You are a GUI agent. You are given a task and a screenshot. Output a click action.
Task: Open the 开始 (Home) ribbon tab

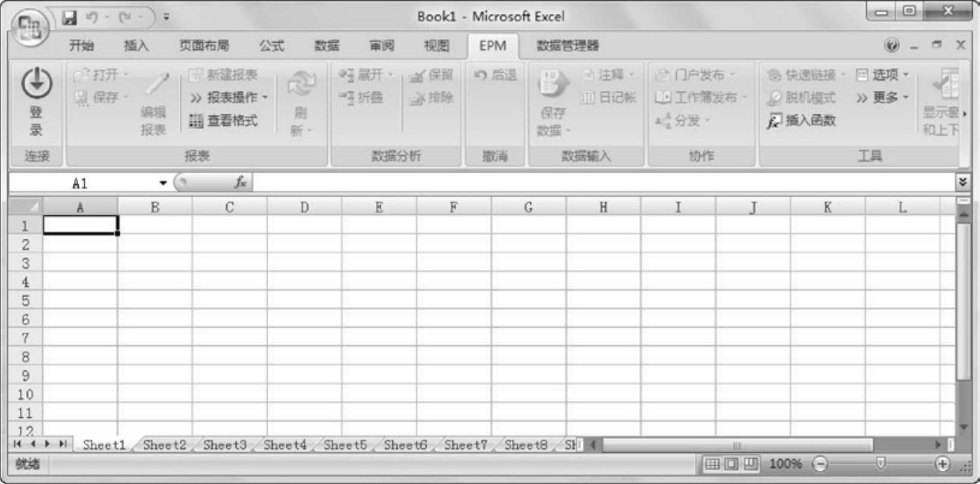(x=81, y=46)
